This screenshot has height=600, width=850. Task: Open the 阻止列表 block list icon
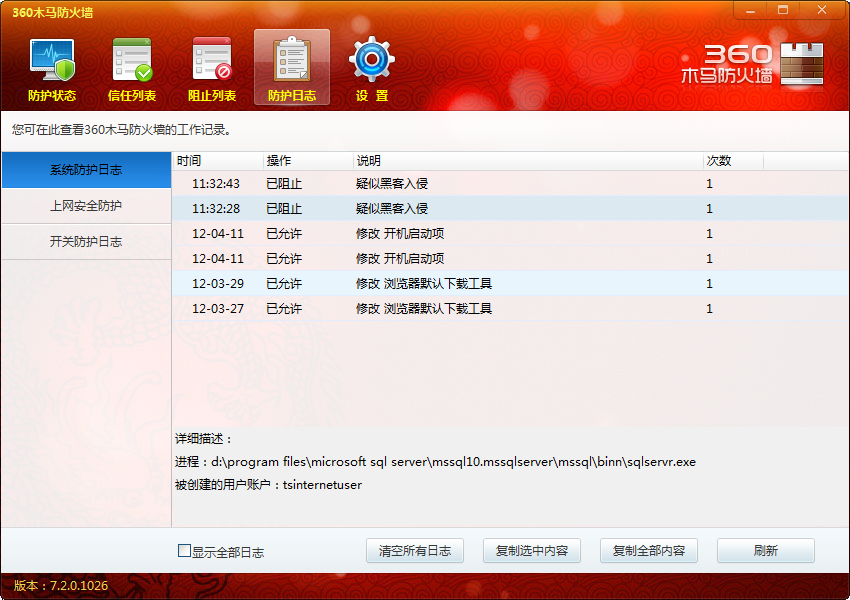[211, 68]
